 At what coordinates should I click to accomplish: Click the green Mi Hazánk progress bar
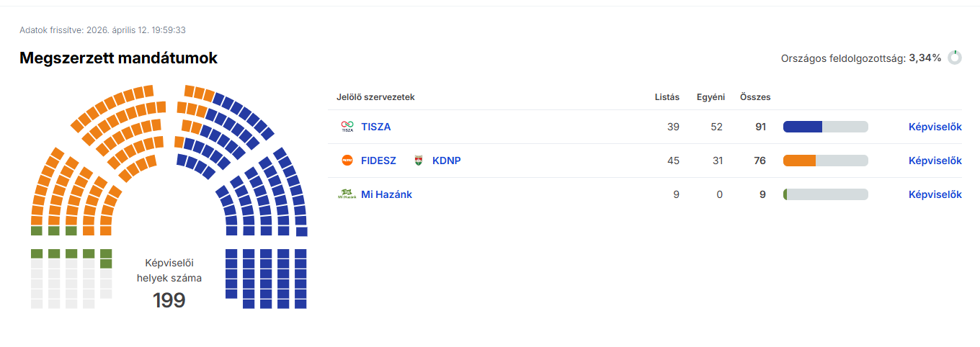825,194
